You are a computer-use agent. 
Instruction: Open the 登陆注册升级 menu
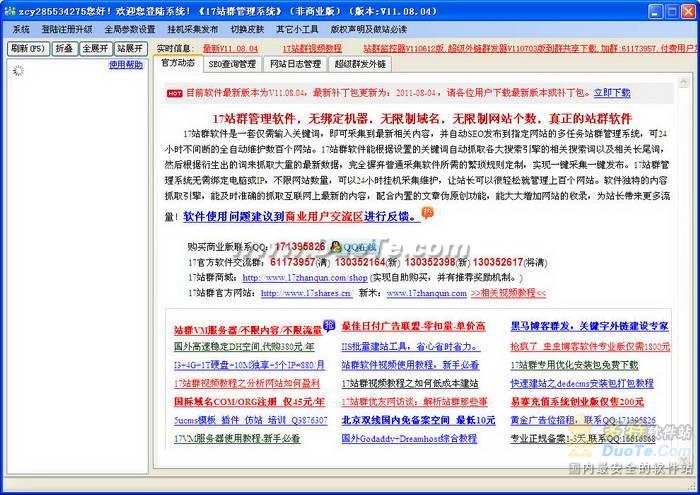tap(67, 29)
